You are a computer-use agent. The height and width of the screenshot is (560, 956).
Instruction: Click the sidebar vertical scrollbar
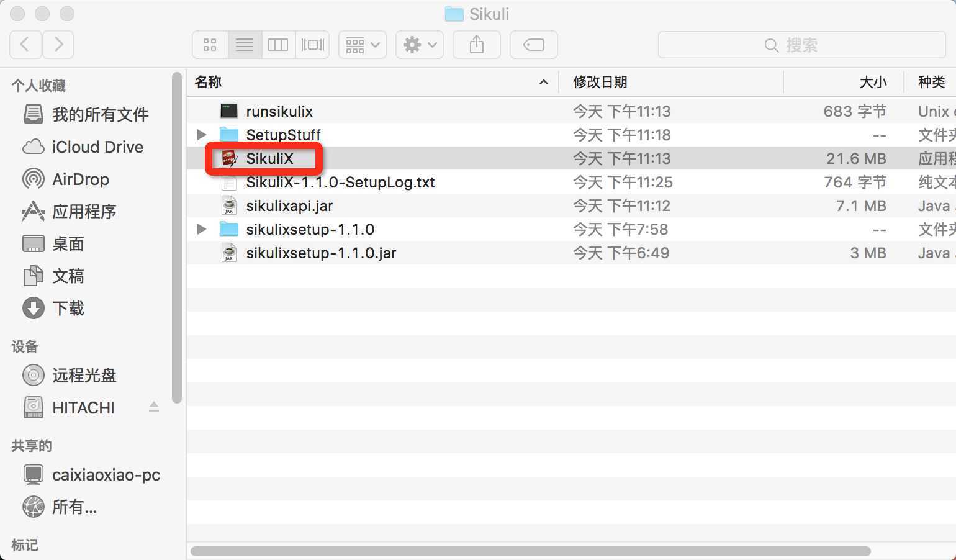(x=177, y=238)
